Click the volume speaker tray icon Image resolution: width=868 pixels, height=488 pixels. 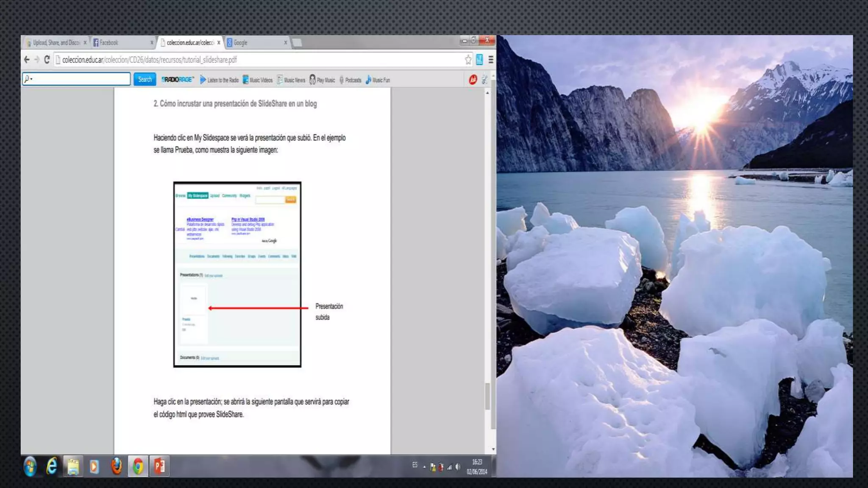click(458, 467)
